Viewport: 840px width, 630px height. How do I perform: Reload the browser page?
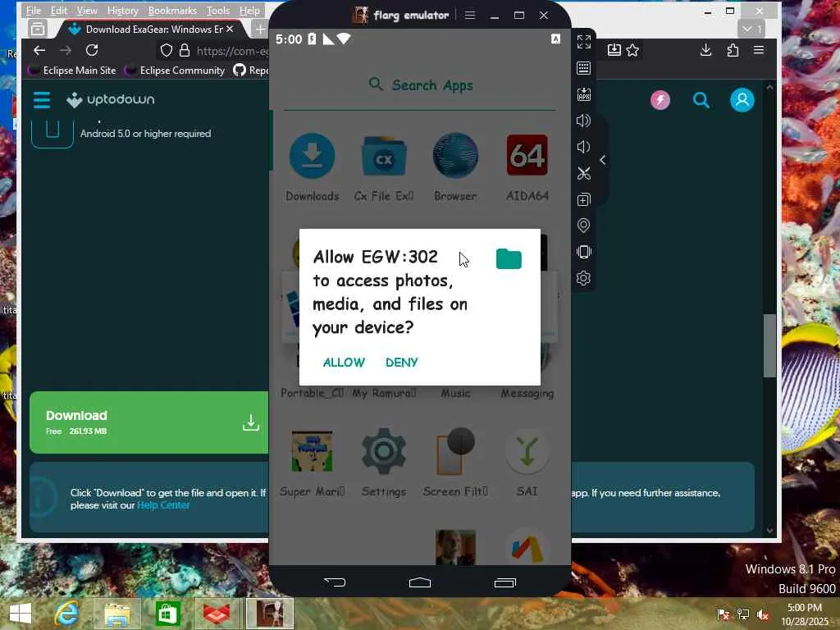click(92, 50)
